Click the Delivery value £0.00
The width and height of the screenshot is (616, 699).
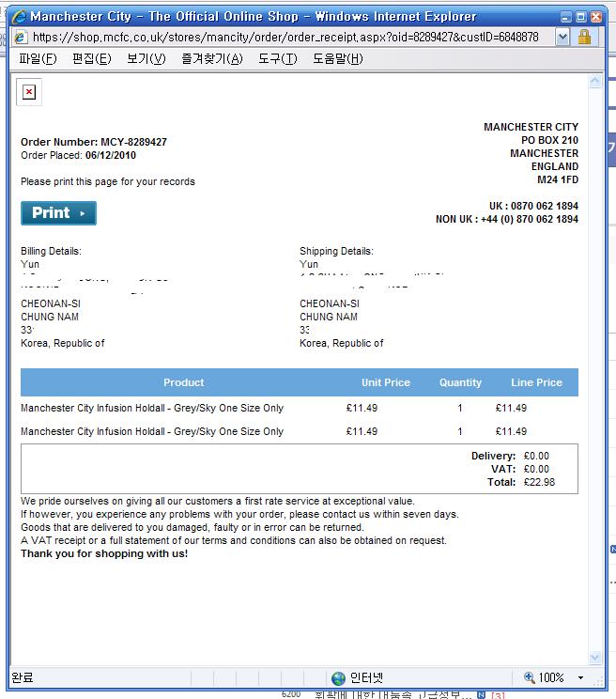tap(536, 456)
